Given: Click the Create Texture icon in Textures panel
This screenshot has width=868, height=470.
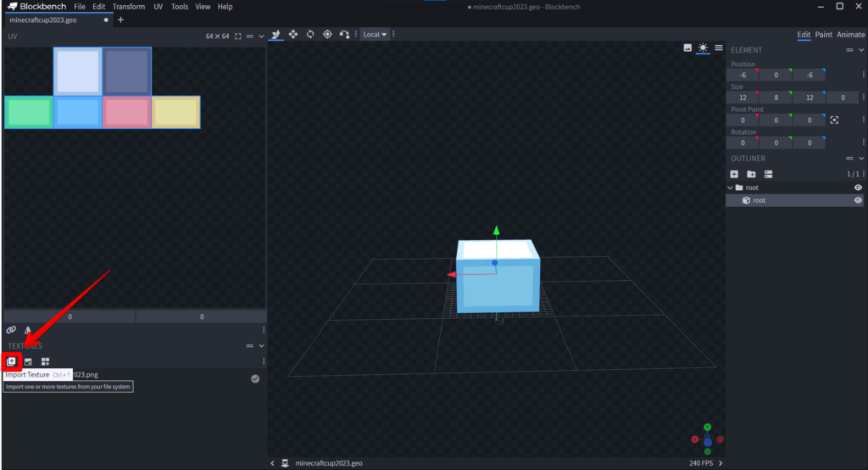Looking at the screenshot, I should click(28, 362).
